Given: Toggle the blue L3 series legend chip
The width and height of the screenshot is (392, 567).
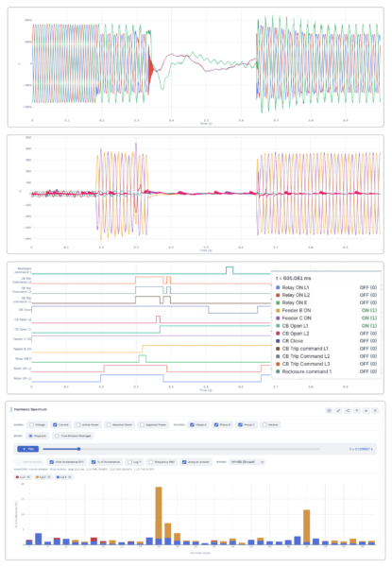Looking at the screenshot, I should [64, 477].
